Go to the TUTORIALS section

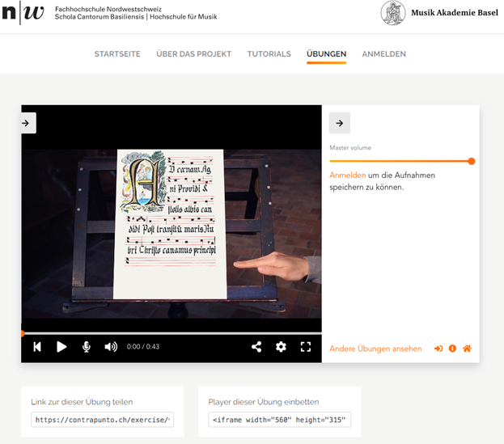269,54
